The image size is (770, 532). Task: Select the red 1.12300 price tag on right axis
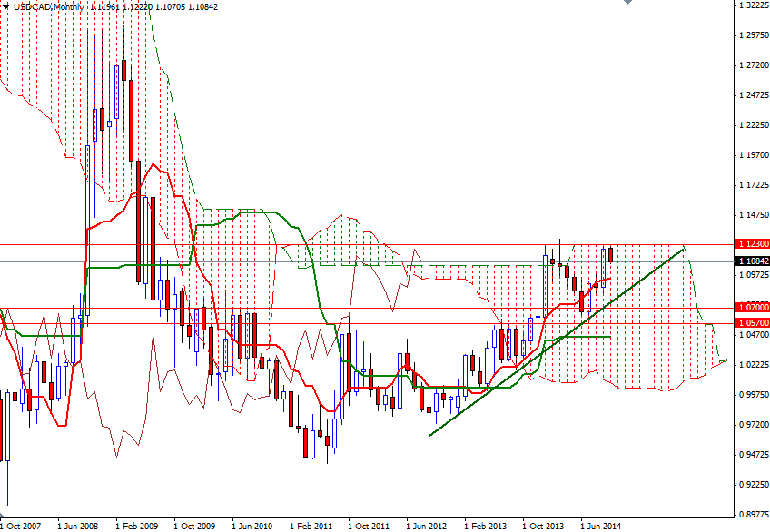point(750,243)
